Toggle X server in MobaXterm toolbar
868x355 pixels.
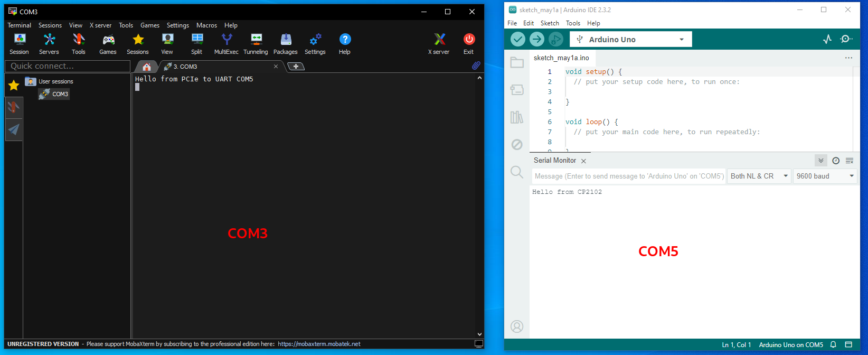tap(439, 44)
